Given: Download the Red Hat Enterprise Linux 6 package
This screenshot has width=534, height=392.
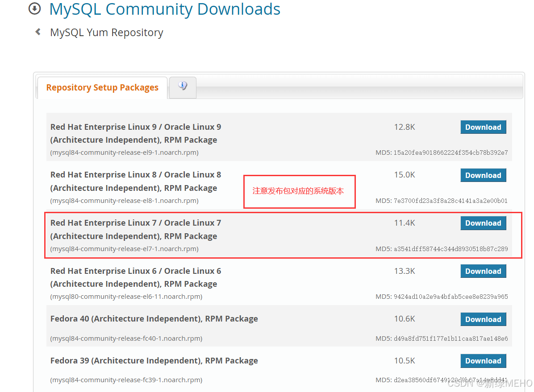Looking at the screenshot, I should tap(483, 271).
